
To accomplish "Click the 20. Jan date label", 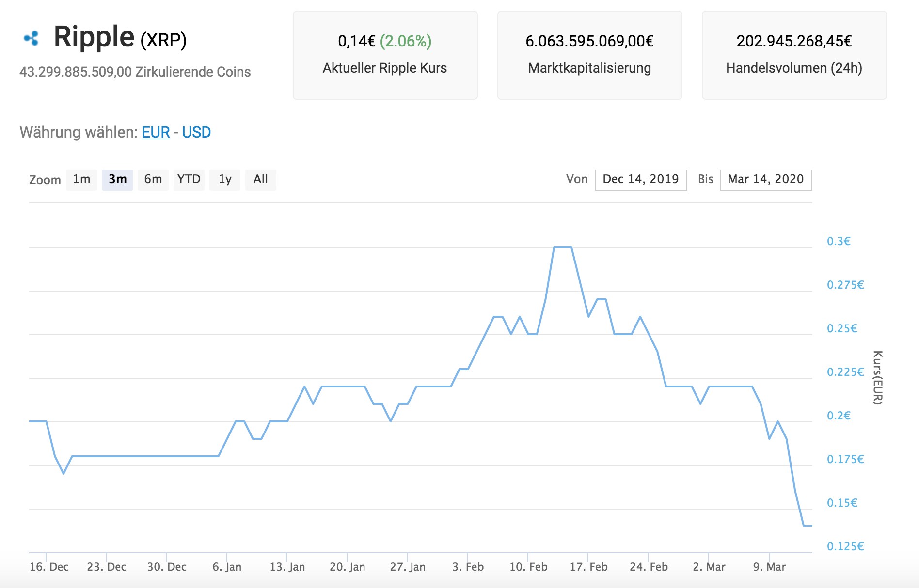I will (x=348, y=567).
